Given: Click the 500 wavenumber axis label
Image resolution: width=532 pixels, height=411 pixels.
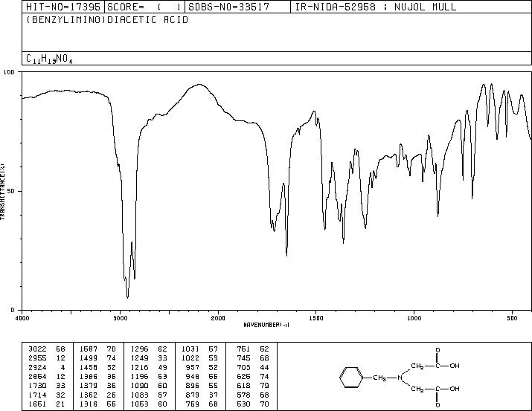Looking at the screenshot, I should tap(512, 318).
